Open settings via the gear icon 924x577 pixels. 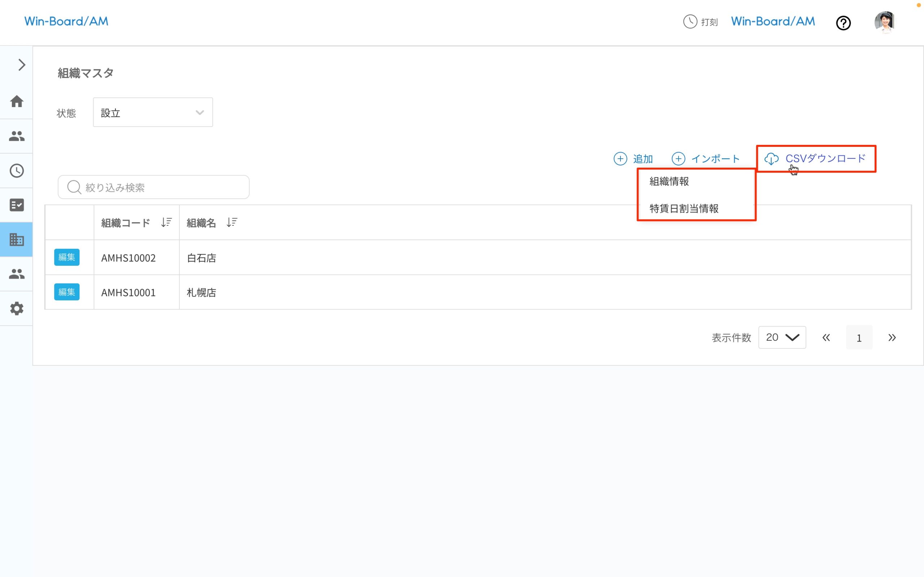coord(16,308)
